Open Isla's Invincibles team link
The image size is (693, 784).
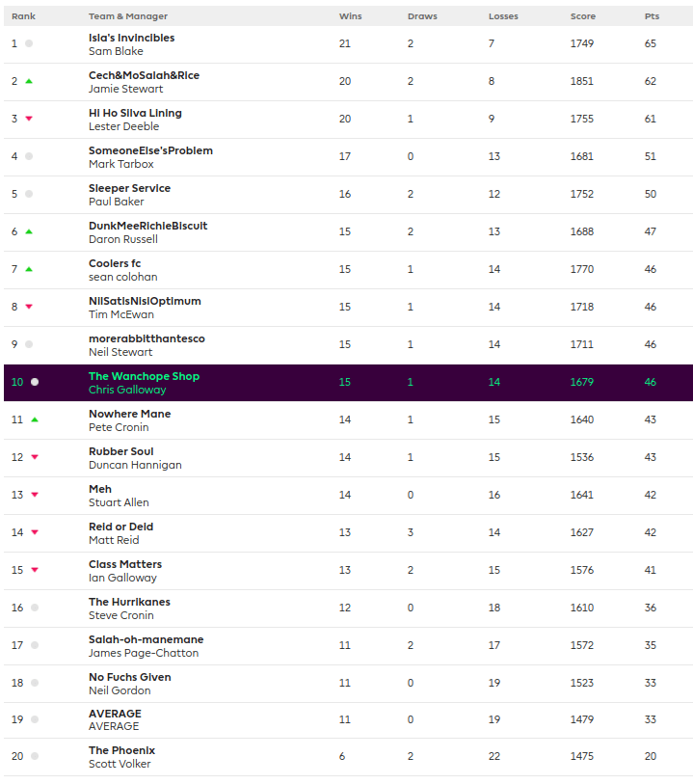click(x=131, y=38)
